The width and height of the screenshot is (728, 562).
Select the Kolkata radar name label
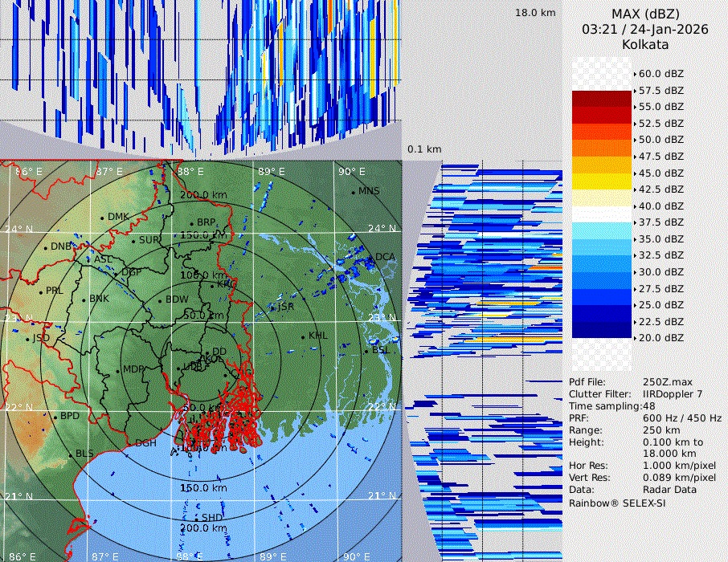(645, 44)
